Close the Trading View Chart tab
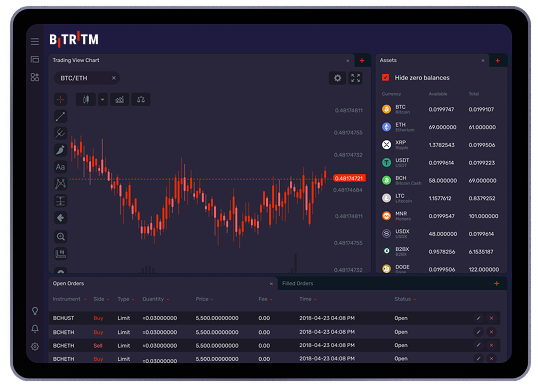Image resolution: width=538 pixels, height=387 pixels. [x=348, y=61]
